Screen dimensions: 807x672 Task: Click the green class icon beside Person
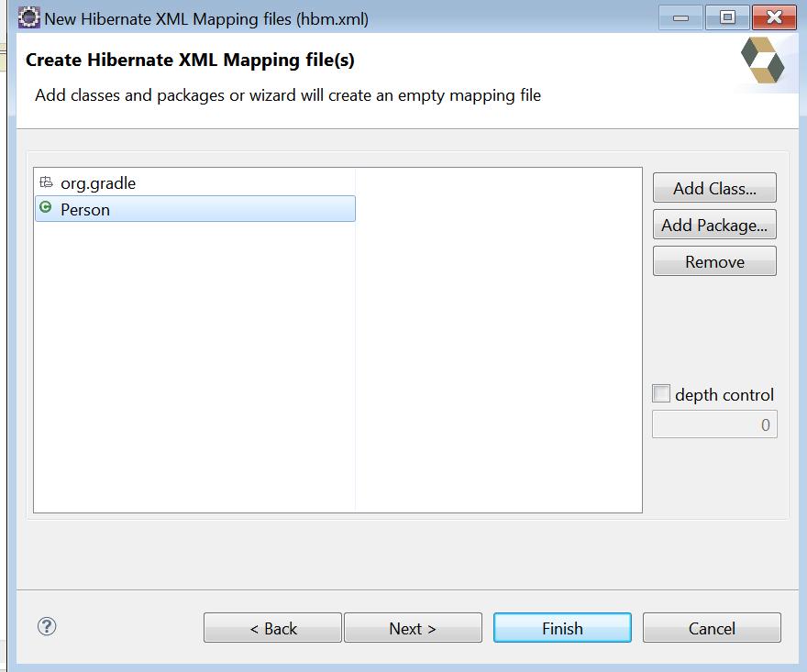point(45,209)
